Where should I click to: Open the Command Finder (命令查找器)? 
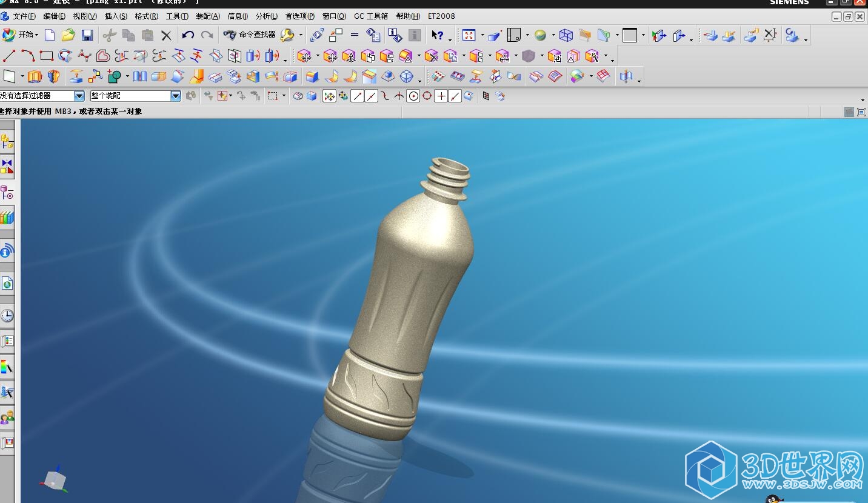pyautogui.click(x=249, y=35)
